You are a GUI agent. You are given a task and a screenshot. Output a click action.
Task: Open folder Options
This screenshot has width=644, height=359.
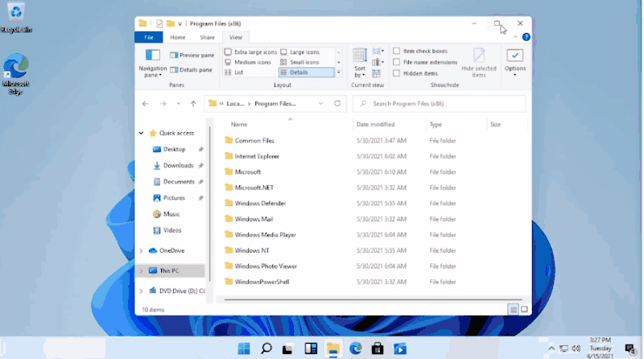[x=515, y=63]
